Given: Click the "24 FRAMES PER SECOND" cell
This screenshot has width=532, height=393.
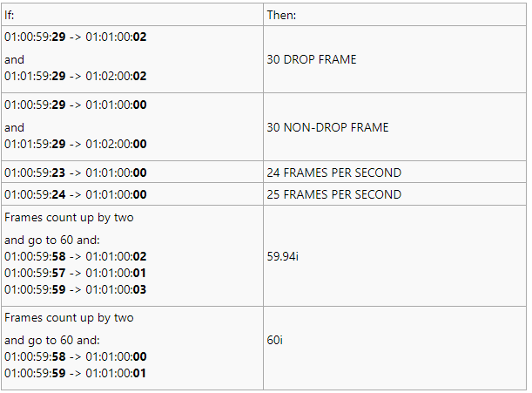Looking at the screenshot, I should tap(333, 173).
